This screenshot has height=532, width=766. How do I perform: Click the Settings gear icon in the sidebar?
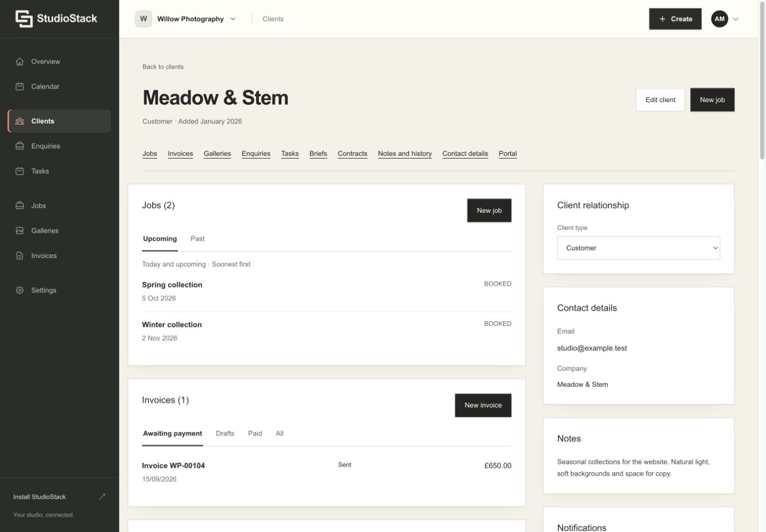coord(20,290)
